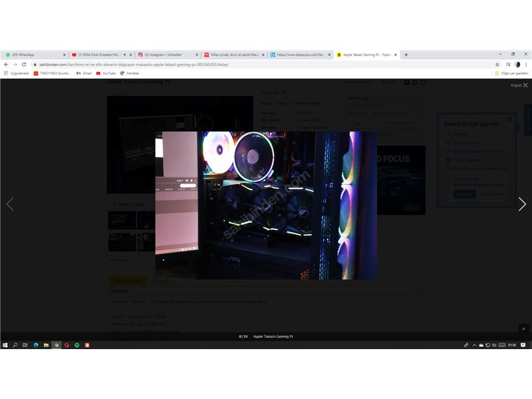Go to previous photo with left arrow
The image size is (532, 399).
coord(10,204)
